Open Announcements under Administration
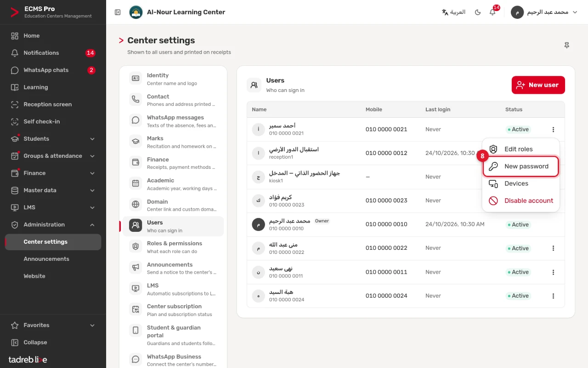588x368 pixels. coord(53,259)
